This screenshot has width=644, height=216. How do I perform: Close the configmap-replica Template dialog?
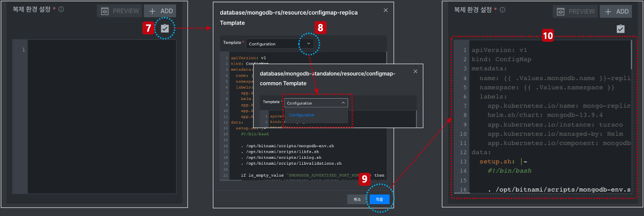tap(386, 10)
